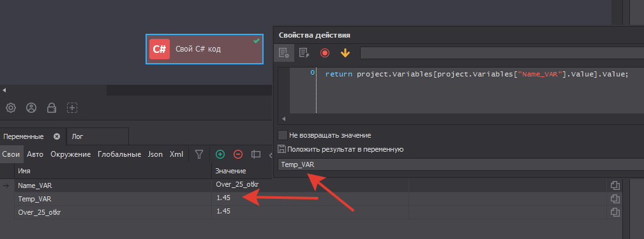Select the Авто variables category
644x239 pixels.
(35, 154)
